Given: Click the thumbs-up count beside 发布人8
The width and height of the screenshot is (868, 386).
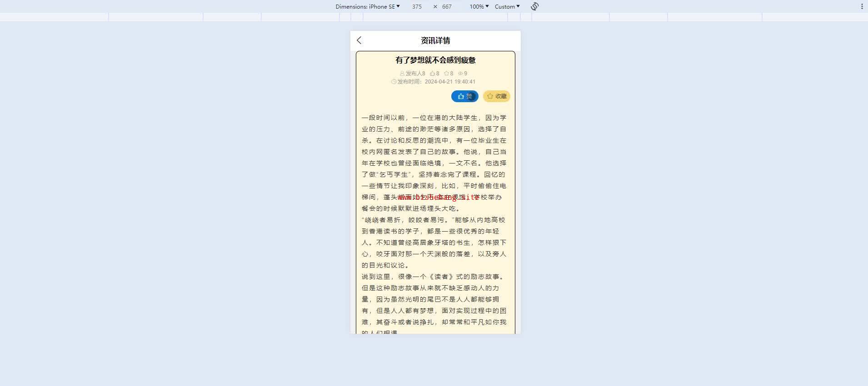Looking at the screenshot, I should point(434,74).
